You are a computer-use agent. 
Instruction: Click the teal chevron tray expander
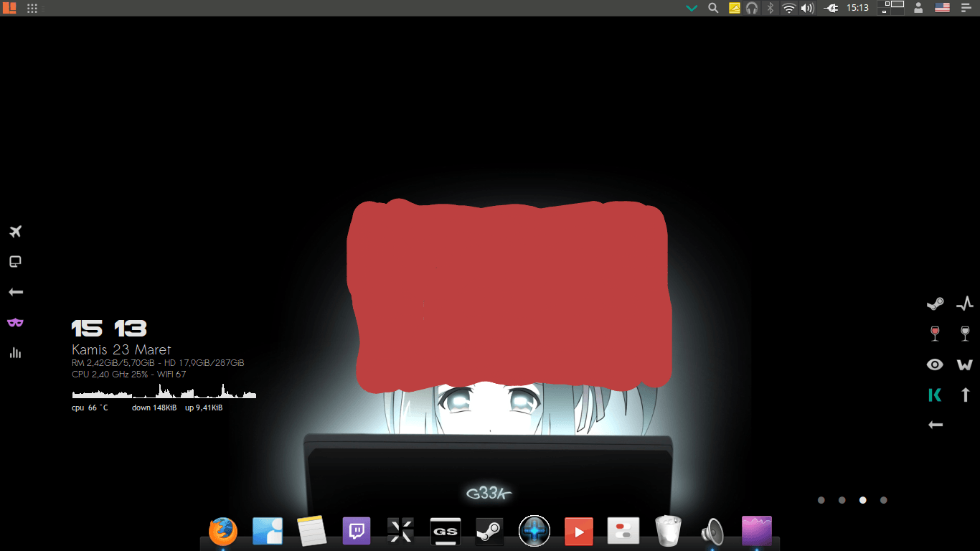pyautogui.click(x=692, y=8)
